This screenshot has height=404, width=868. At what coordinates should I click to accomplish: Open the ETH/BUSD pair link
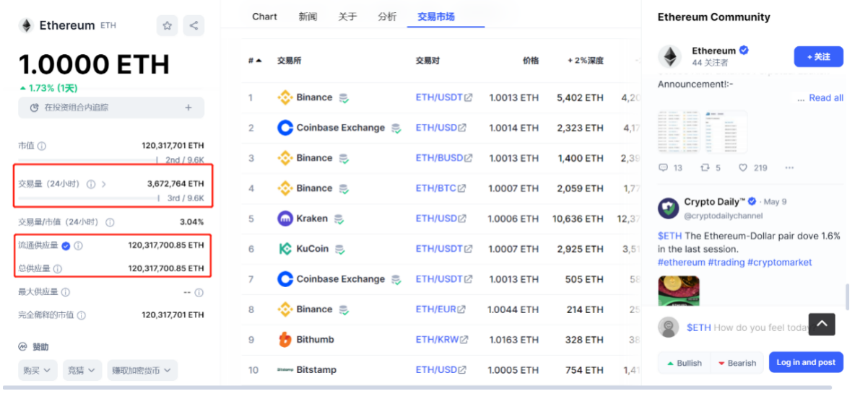pyautogui.click(x=443, y=158)
